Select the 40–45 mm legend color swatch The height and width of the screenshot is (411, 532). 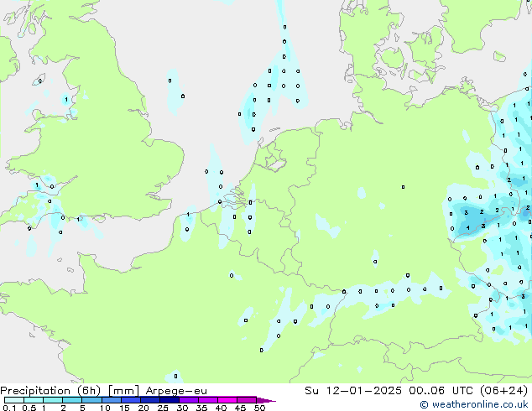pyautogui.click(x=227, y=400)
